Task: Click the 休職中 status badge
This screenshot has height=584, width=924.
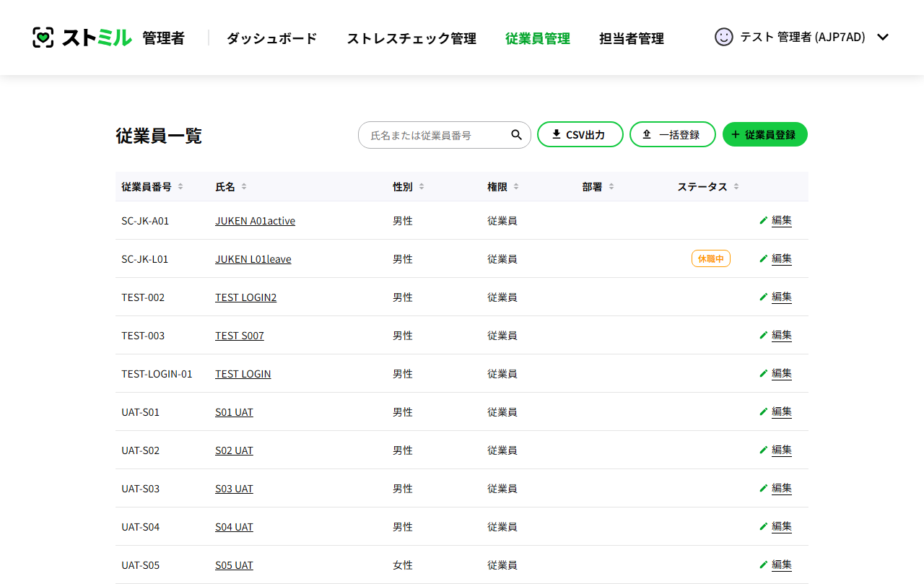Action: tap(710, 258)
